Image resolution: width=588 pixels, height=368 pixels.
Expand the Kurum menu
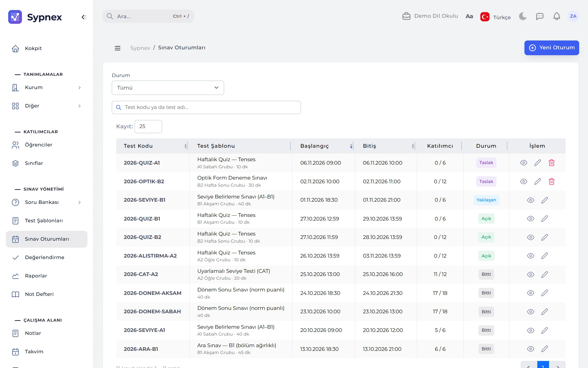tap(47, 87)
